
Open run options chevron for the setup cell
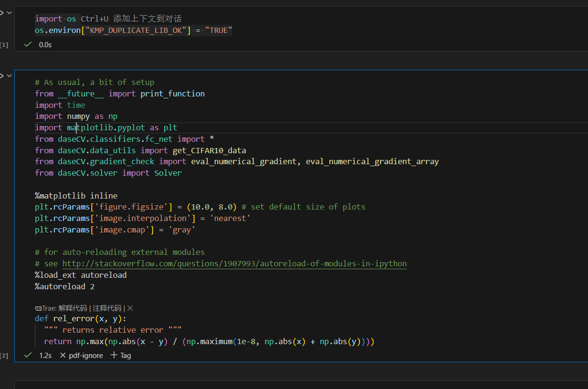click(x=9, y=76)
